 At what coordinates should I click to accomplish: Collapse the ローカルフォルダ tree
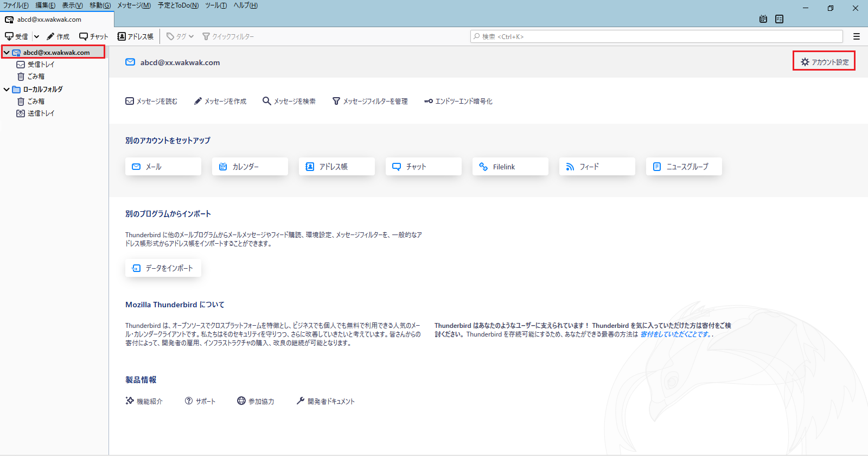(7, 90)
